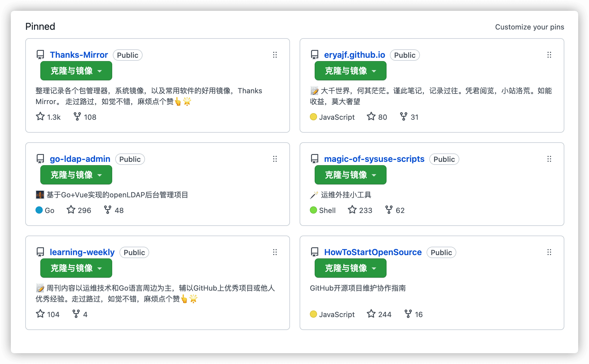Click Customize your pins
Viewport: 589px width, 364px height.
coord(529,27)
